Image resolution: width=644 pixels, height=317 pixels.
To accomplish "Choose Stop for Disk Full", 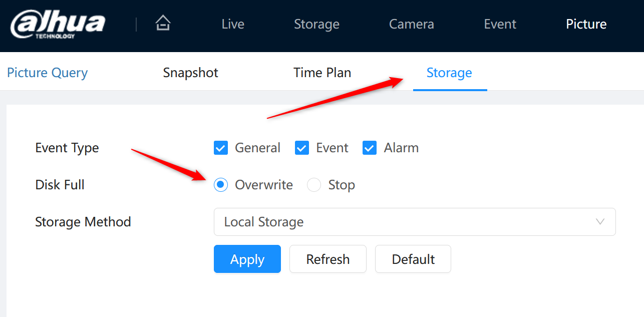I will 314,185.
